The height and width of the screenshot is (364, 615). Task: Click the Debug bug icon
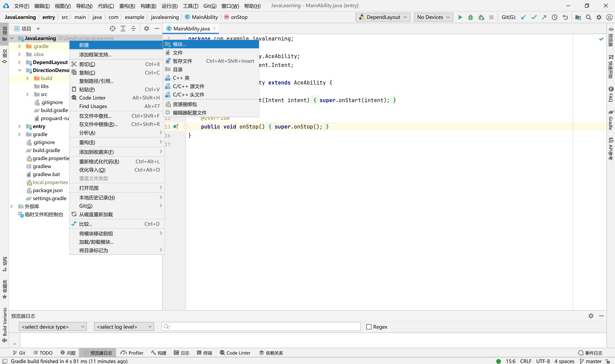point(470,17)
